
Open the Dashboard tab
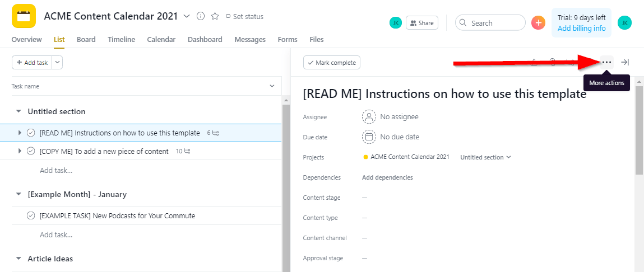[x=205, y=39]
